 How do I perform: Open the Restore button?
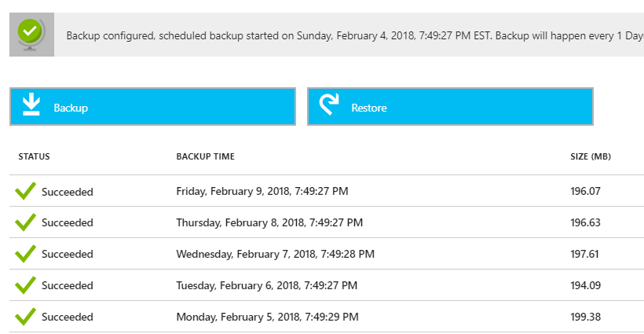pos(450,106)
